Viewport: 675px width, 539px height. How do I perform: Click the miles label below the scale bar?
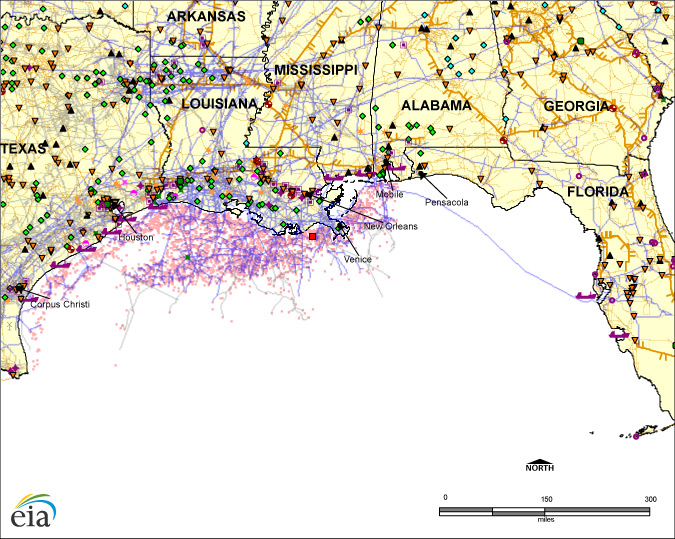pos(546,520)
